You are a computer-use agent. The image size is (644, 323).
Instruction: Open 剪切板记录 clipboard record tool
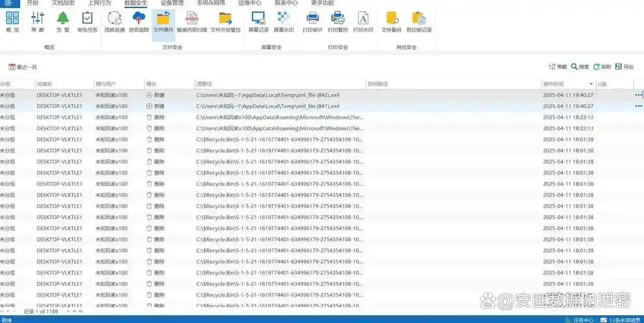pyautogui.click(x=419, y=22)
